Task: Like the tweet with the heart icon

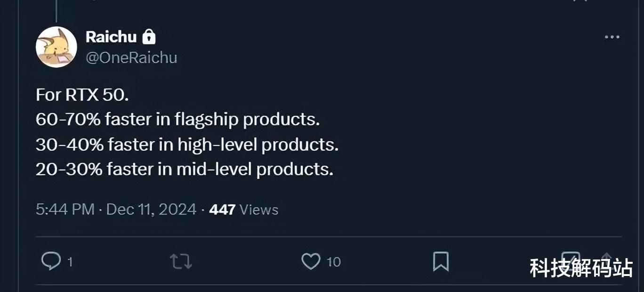Action: click(311, 261)
